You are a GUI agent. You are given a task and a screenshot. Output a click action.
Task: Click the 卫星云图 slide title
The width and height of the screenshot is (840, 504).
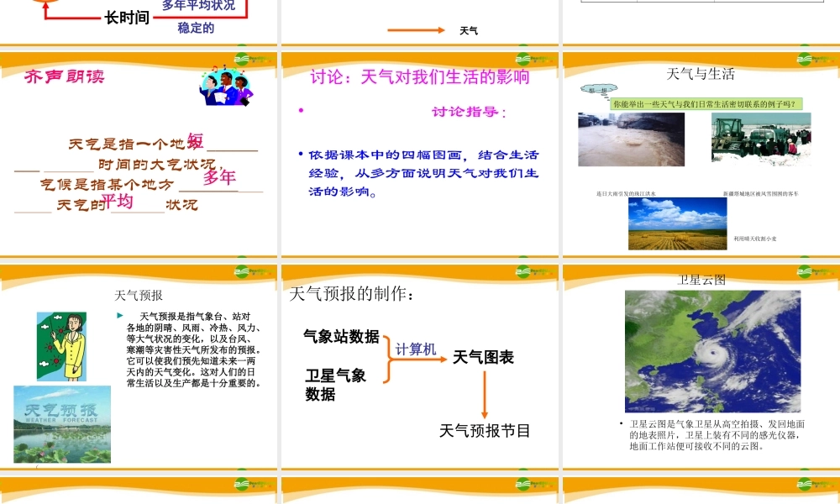(701, 280)
